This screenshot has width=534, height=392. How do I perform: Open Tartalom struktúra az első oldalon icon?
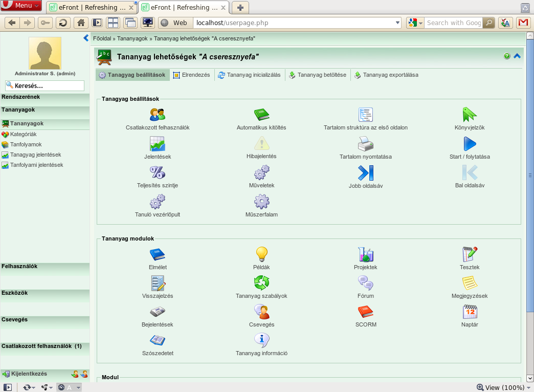(x=365, y=115)
